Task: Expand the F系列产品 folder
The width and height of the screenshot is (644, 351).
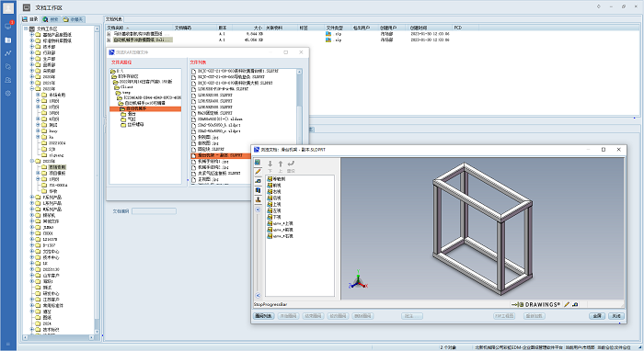Action: (32, 198)
